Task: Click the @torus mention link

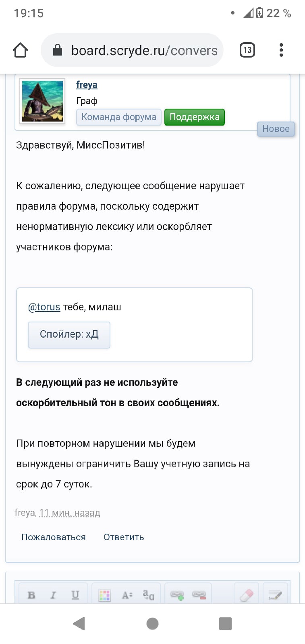Action: (44, 307)
